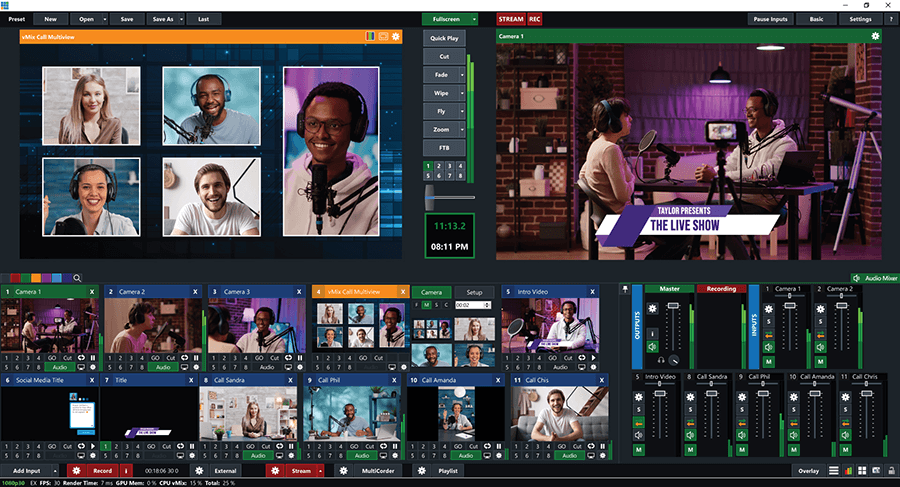The width and height of the screenshot is (900, 487).
Task: Open Master output info button
Action: point(651,333)
